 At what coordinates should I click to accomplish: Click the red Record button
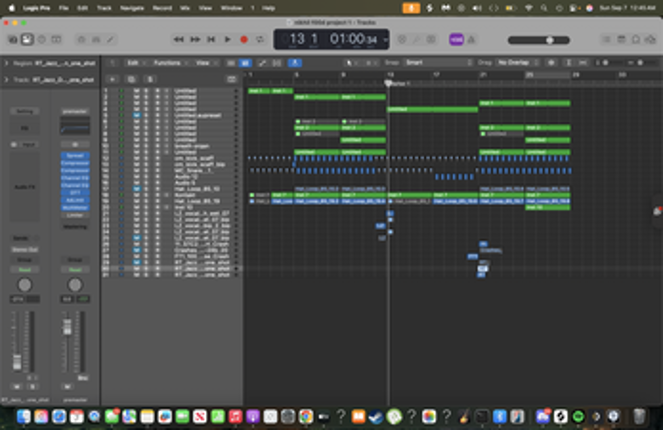[242, 39]
